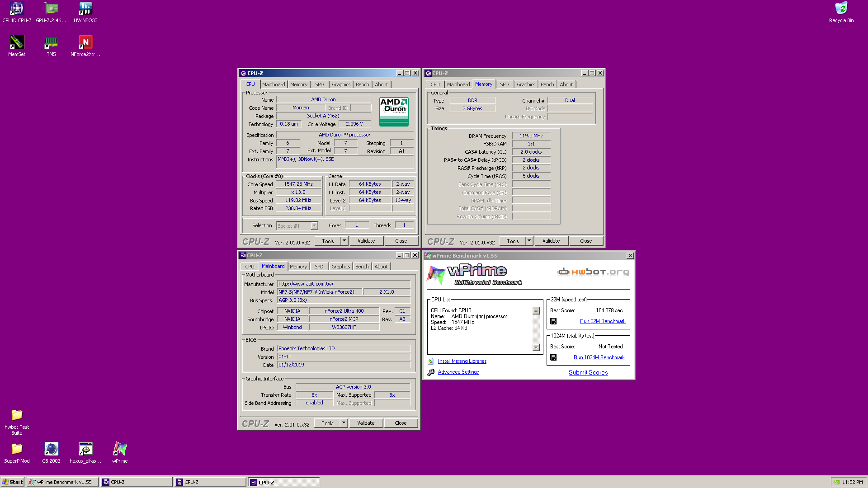Open the Tools dropdown arrow in CPU window
This screenshot has width=868, height=488.
click(x=344, y=241)
